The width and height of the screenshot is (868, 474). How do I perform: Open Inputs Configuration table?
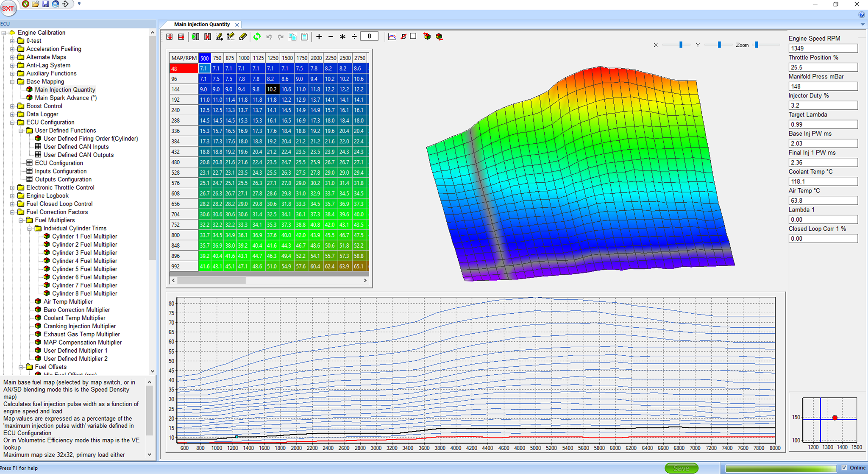pyautogui.click(x=61, y=171)
